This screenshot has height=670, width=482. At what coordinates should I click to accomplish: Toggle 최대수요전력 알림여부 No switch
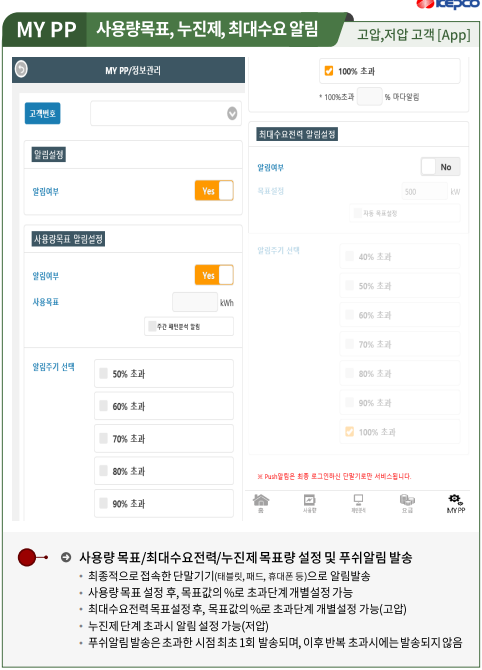[441, 167]
